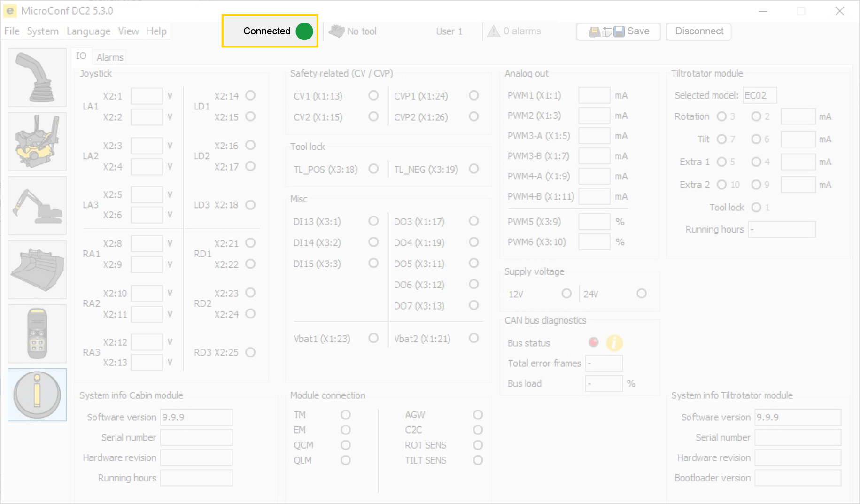Open the Language menu

(x=88, y=31)
